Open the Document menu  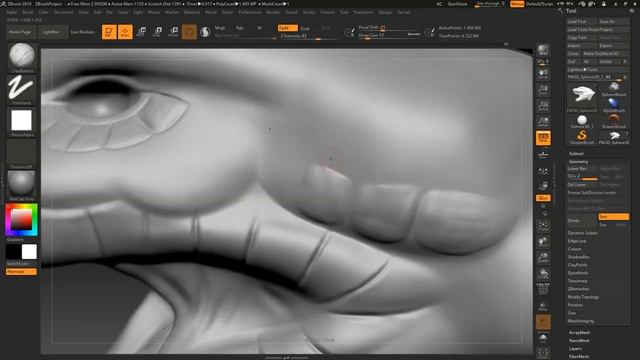pyautogui.click(x=64, y=12)
